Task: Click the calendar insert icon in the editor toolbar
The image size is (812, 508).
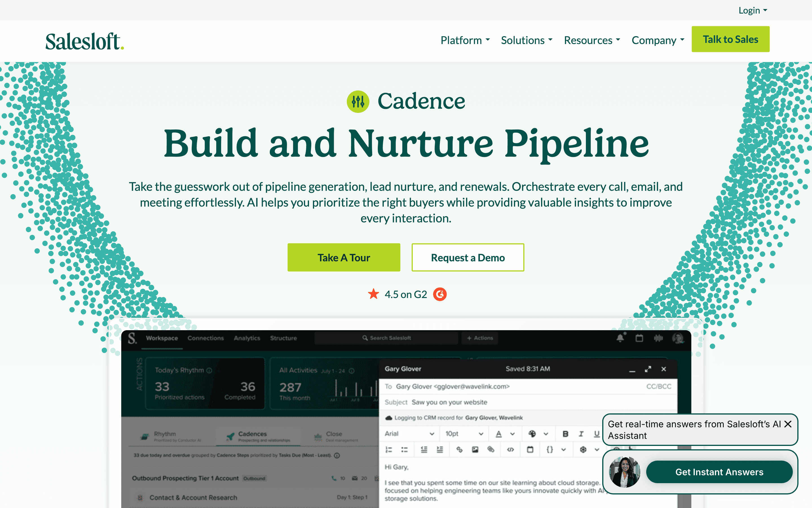Action: pos(530,450)
